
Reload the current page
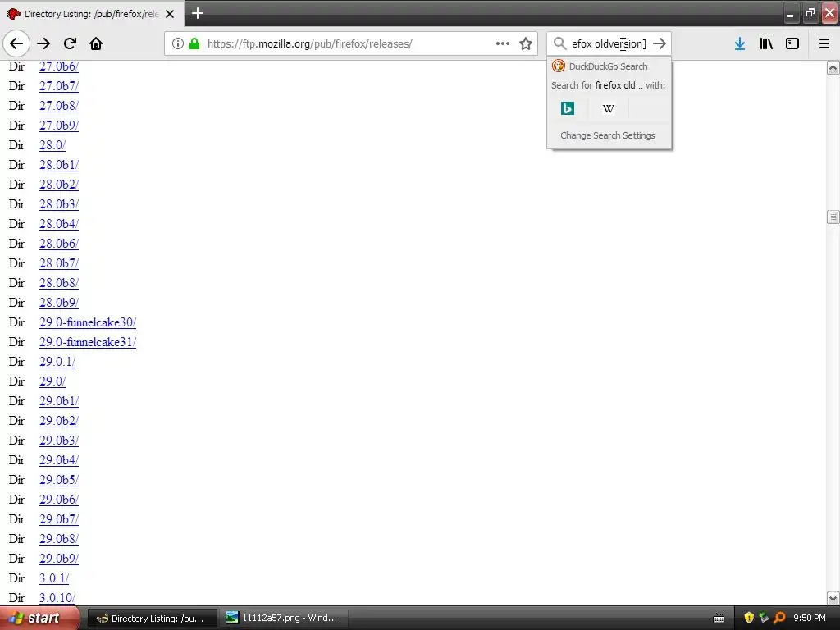70,43
